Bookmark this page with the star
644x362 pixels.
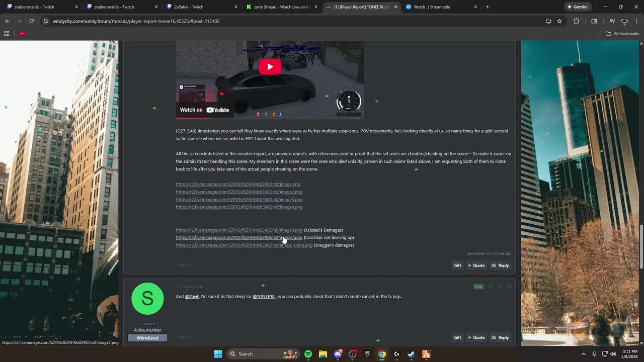pos(559,21)
